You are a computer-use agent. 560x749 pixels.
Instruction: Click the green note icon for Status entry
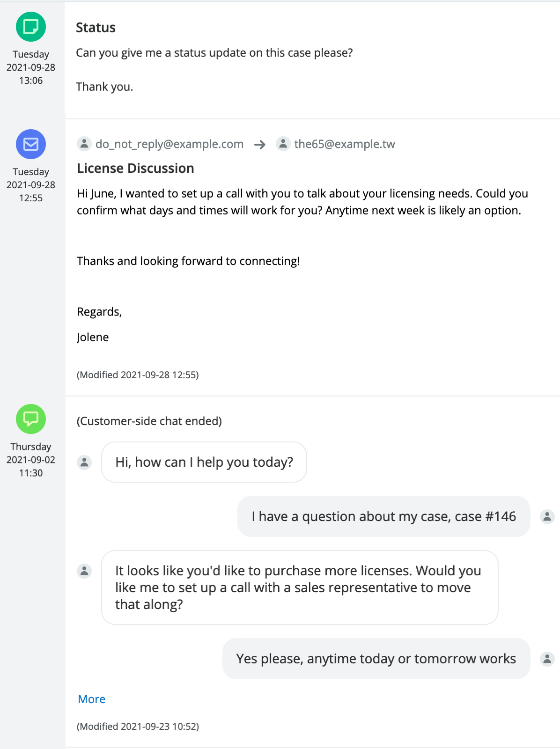click(x=31, y=27)
